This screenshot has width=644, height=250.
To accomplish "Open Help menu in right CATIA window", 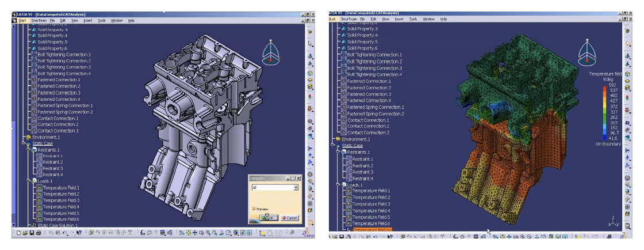I will [443, 19].
